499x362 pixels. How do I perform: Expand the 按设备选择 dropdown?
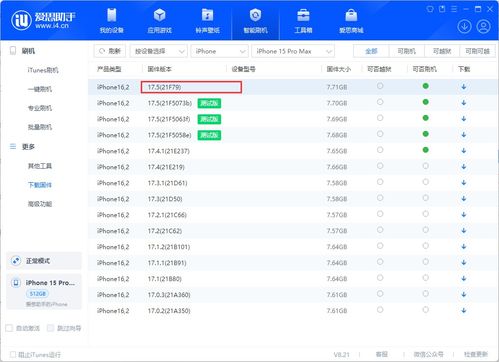pos(158,51)
